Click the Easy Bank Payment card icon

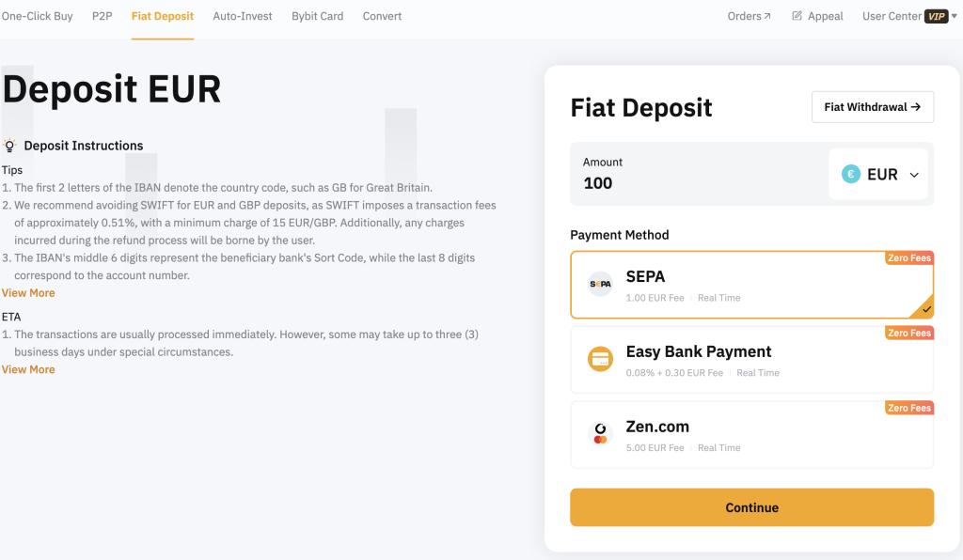coord(600,359)
